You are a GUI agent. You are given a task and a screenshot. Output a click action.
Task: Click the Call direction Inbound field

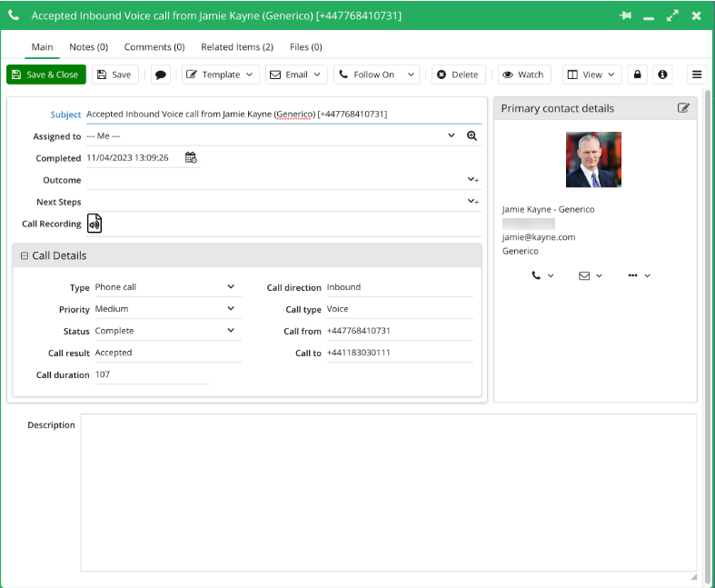pos(400,287)
